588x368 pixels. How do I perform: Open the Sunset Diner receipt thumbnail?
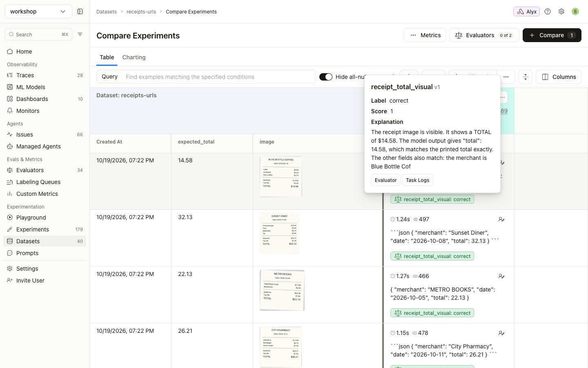point(280,233)
